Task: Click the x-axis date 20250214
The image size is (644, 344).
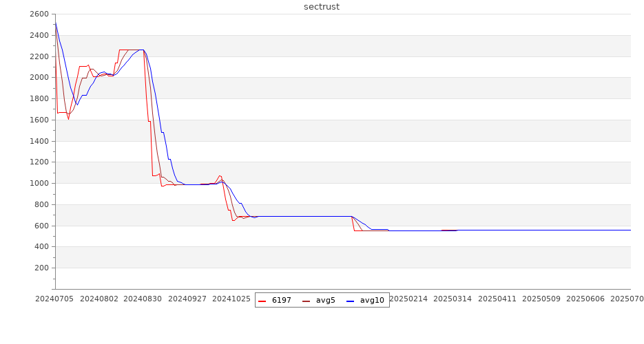Action: 408,299
